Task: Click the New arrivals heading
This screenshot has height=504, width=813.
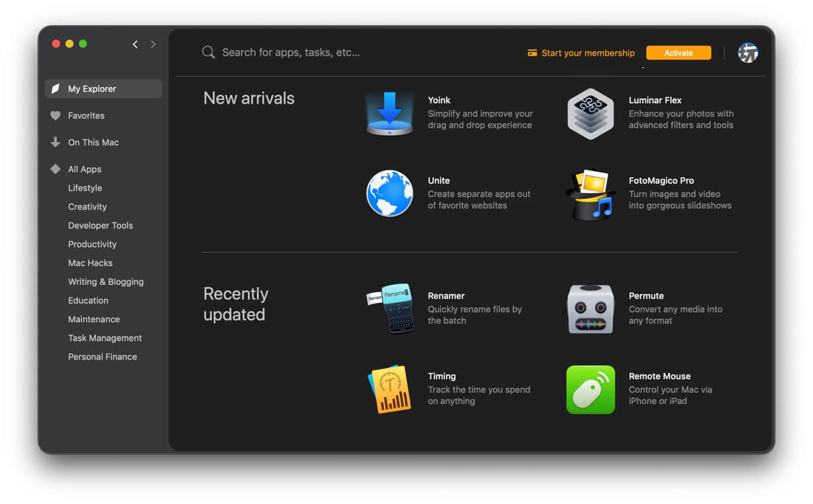Action: [x=249, y=98]
